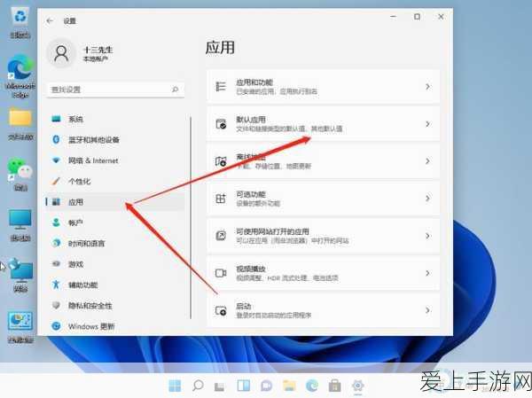This screenshot has width=532, height=398.
Task: Go to the 应用 sidebar category
Action: tap(115, 202)
